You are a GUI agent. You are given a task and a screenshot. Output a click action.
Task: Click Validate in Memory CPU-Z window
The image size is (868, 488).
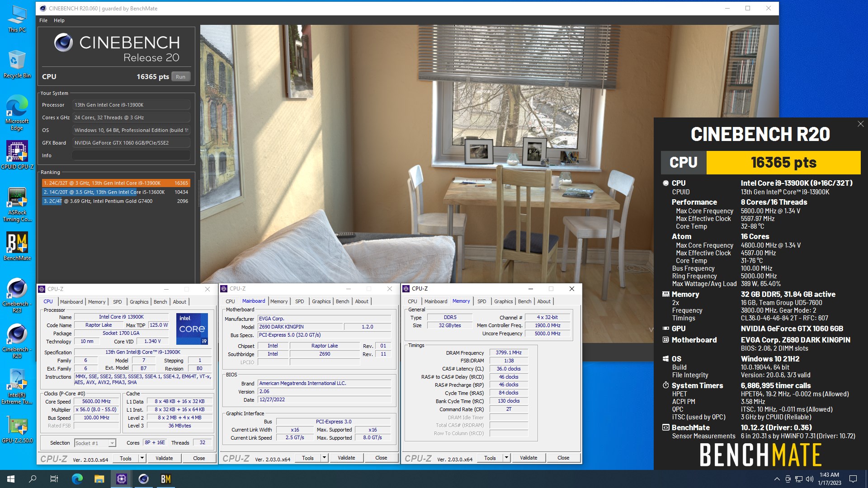tap(528, 458)
